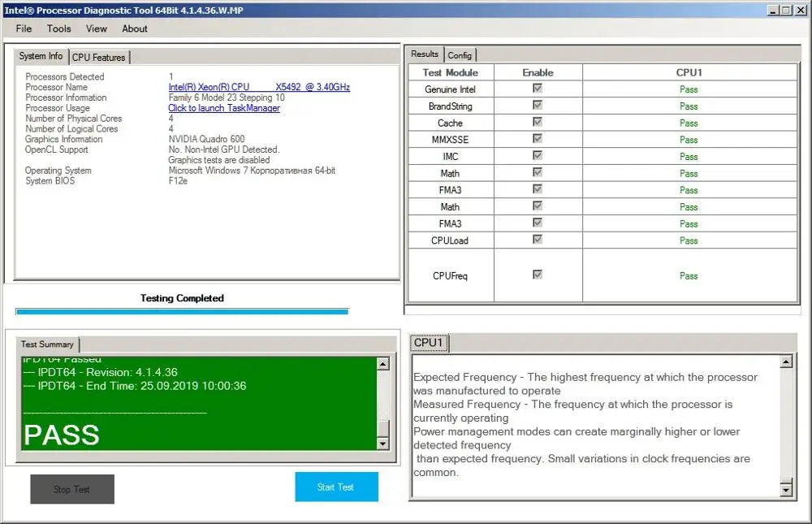Click scroll up arrow in Test Summary log
This screenshot has height=524, width=812.
pyautogui.click(x=382, y=364)
